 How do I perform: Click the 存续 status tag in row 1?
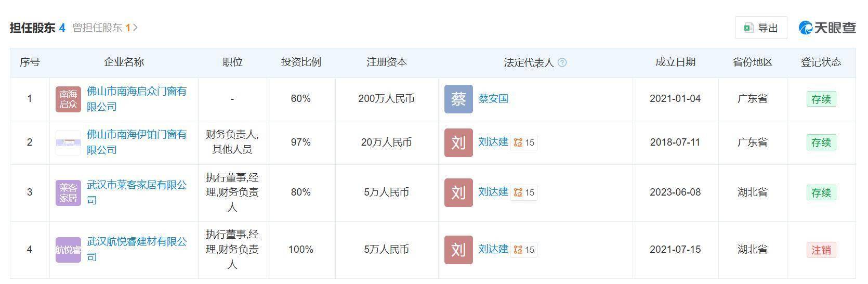tap(821, 99)
